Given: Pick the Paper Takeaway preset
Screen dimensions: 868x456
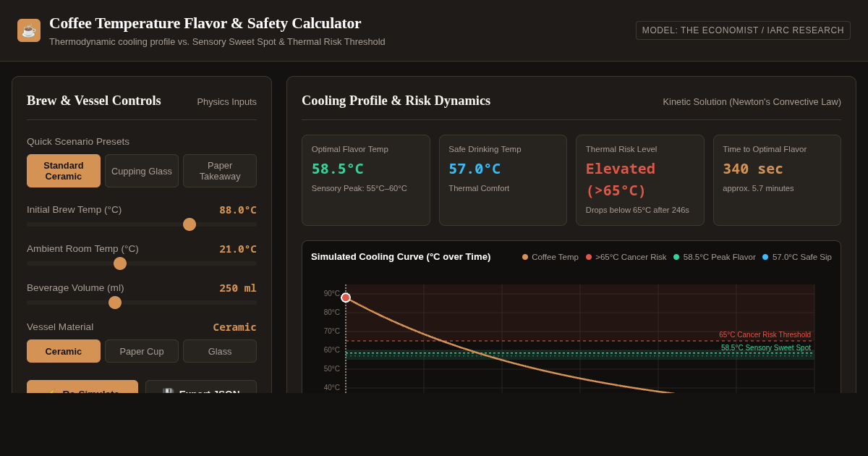Looking at the screenshot, I should (220, 171).
